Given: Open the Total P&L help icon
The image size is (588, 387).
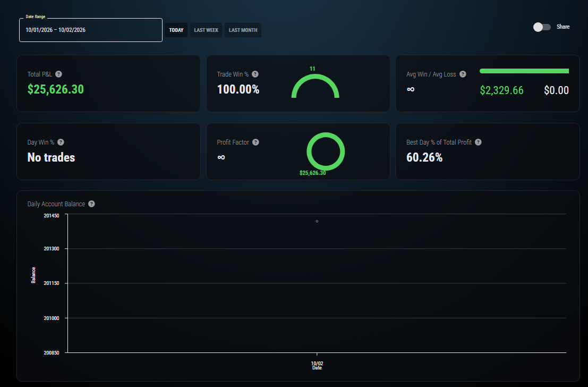Looking at the screenshot, I should [x=58, y=74].
